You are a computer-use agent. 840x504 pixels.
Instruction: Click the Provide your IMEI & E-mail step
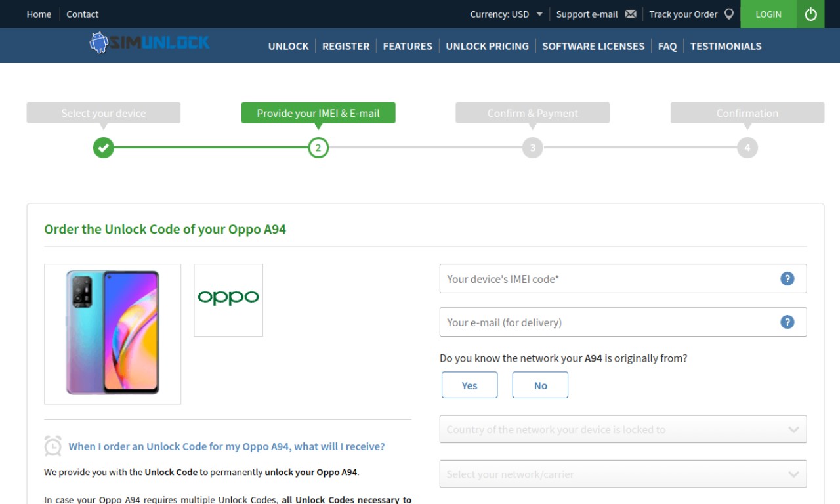pos(318,113)
